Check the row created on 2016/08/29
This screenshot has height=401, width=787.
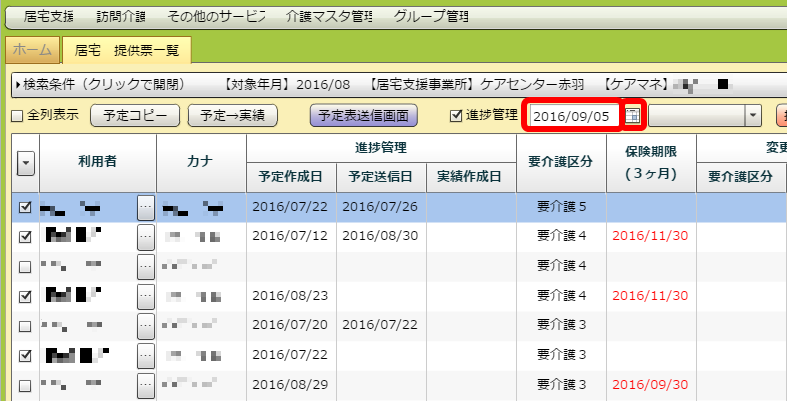click(x=25, y=385)
